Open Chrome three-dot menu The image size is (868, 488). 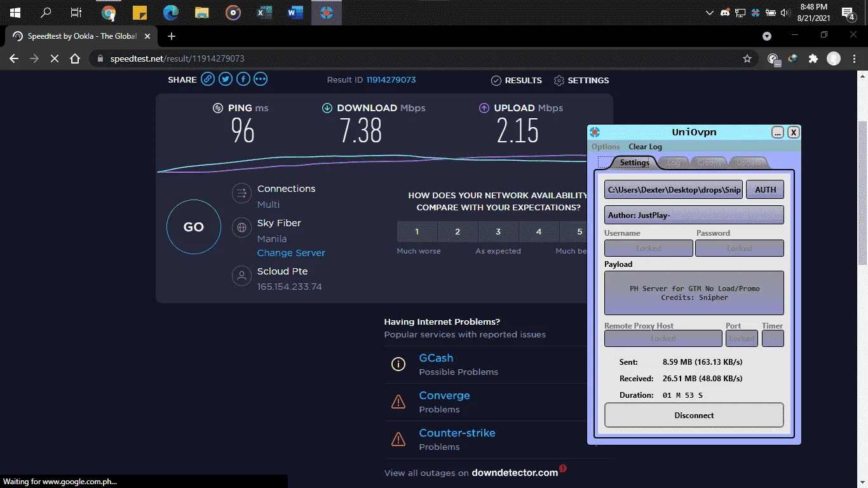point(855,58)
